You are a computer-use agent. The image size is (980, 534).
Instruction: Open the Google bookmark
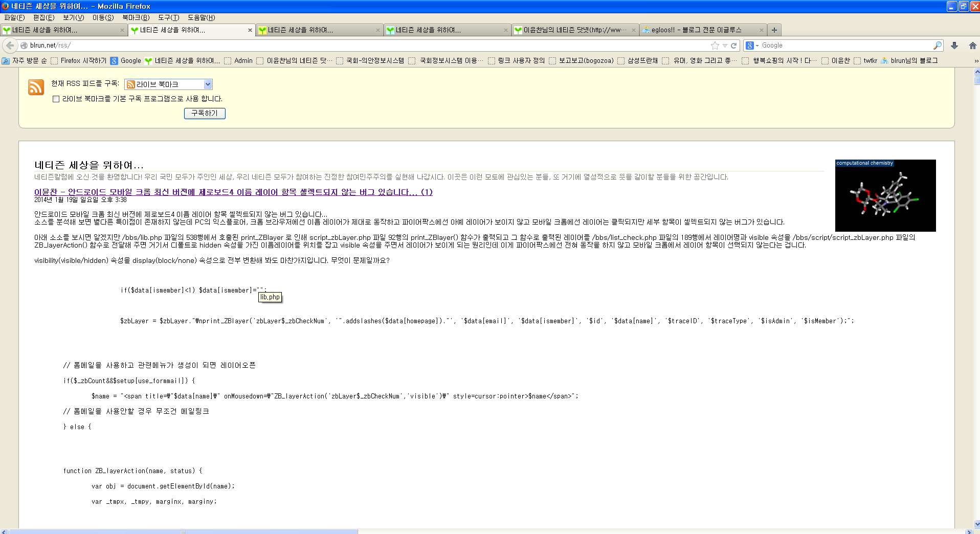[126, 60]
